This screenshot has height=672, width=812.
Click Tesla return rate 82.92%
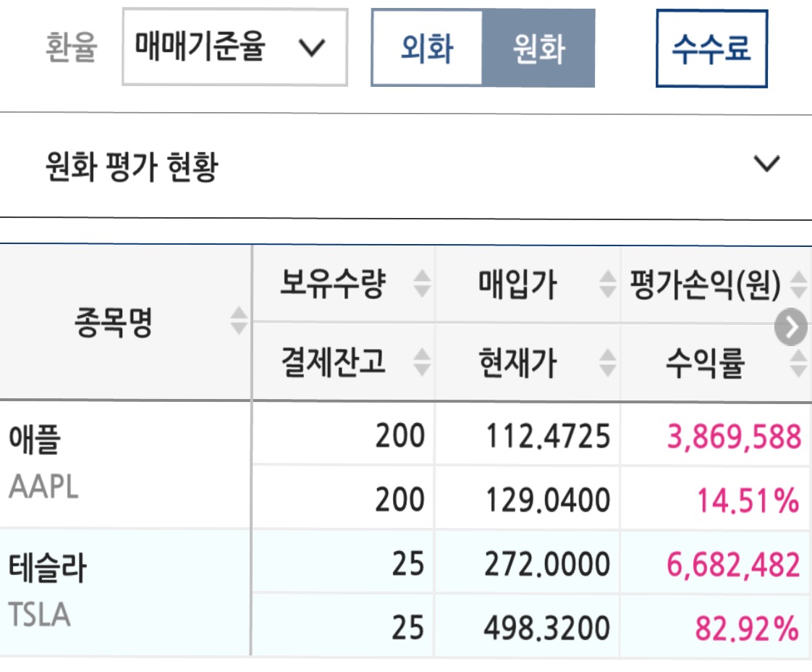(748, 629)
